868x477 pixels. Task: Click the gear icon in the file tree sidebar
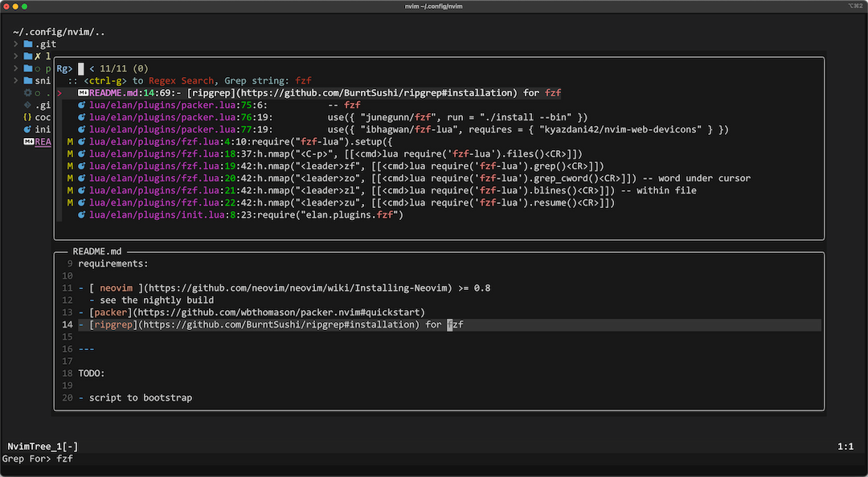(27, 93)
